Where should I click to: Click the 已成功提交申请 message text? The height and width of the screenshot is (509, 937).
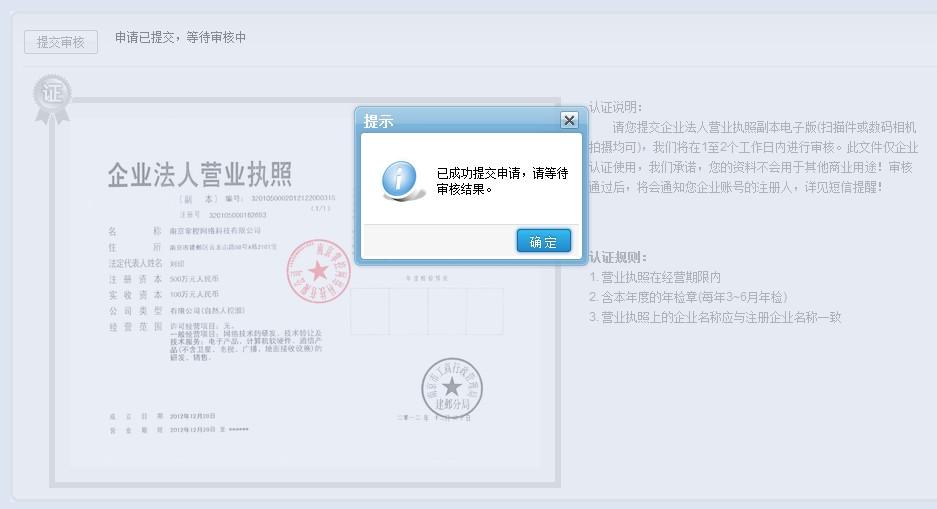tap(502, 180)
